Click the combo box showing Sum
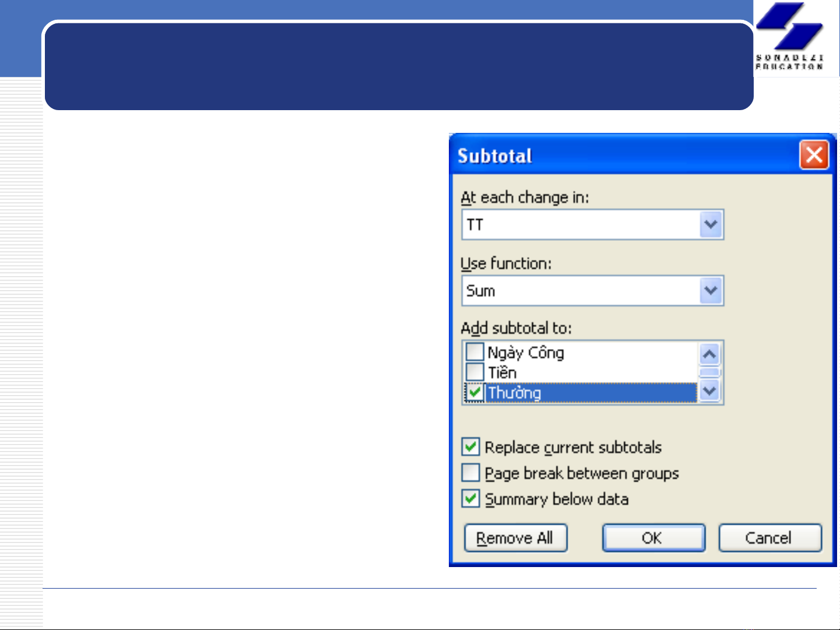 pos(581,291)
